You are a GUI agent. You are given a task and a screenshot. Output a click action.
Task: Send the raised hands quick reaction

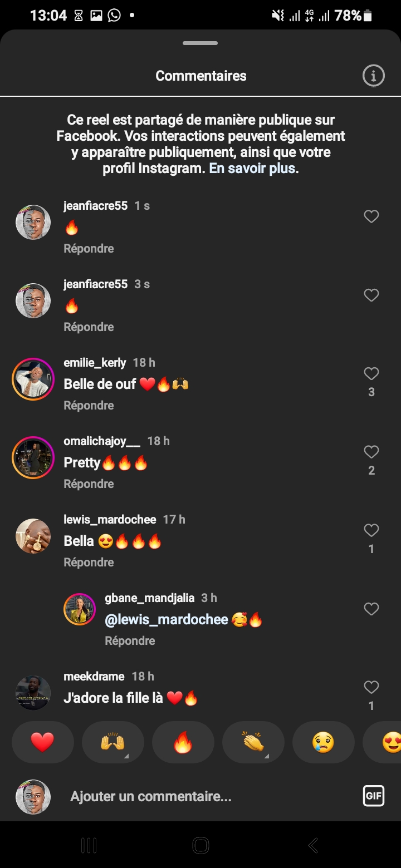(113, 742)
